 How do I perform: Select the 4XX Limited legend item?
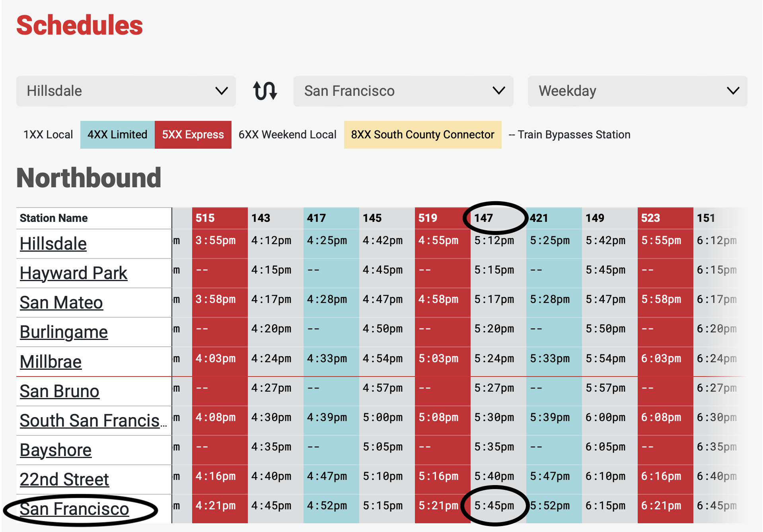pos(117,135)
